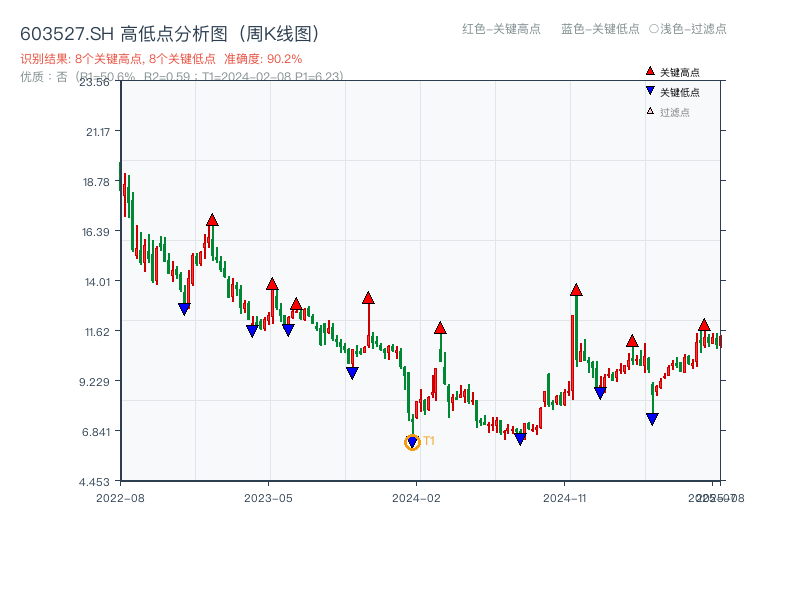Screen dimensions: 800x600
Task: Click the lowest blue low marker after 2024-11
Action: tap(652, 419)
